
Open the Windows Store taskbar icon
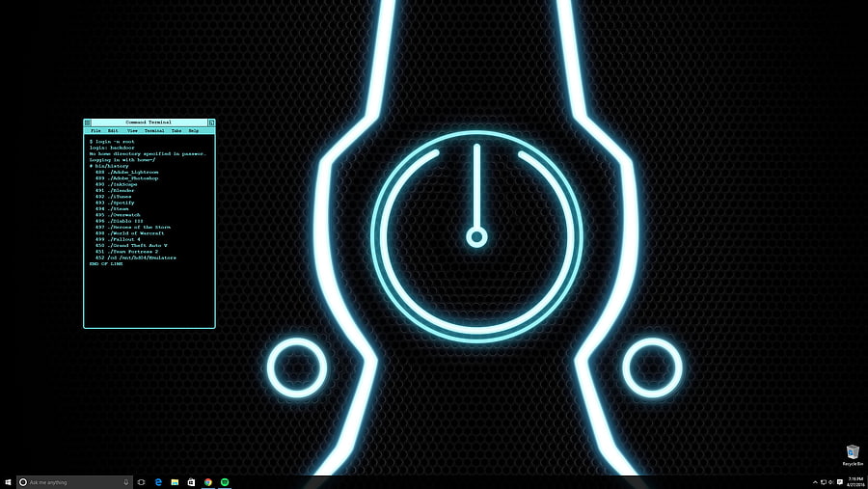pos(191,482)
